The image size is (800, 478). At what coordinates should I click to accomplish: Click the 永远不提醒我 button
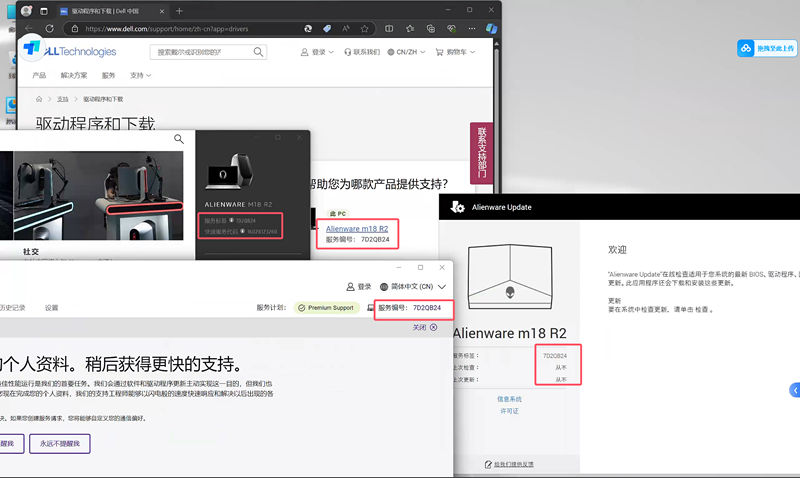pyautogui.click(x=60, y=444)
